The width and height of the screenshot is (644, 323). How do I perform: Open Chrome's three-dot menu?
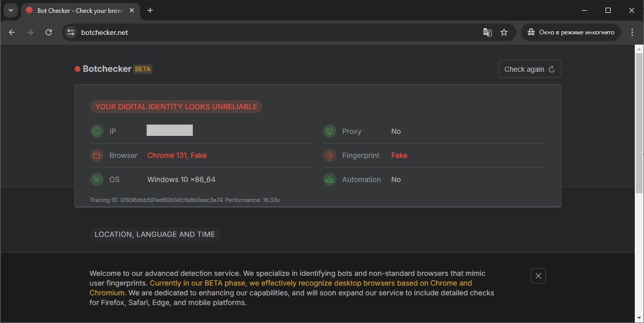point(632,32)
